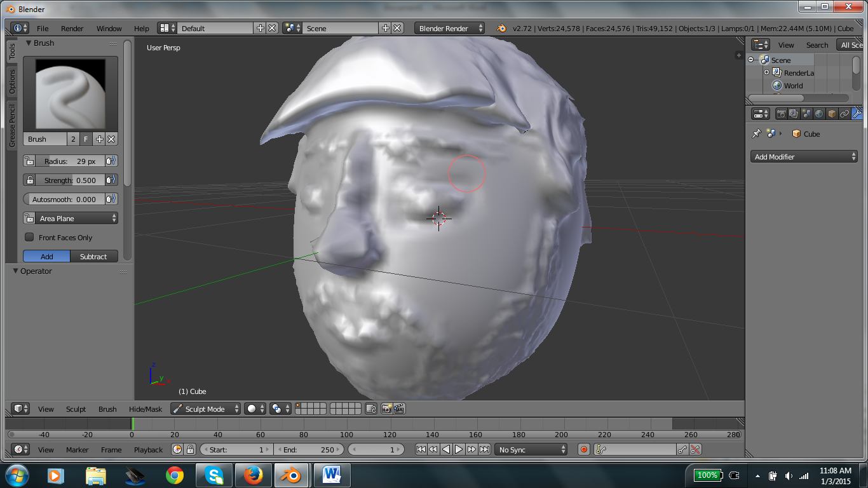Screen dimensions: 868x488
Task: Toggle autosmooth pressure sensitivity icon
Action: pyautogui.click(x=111, y=200)
